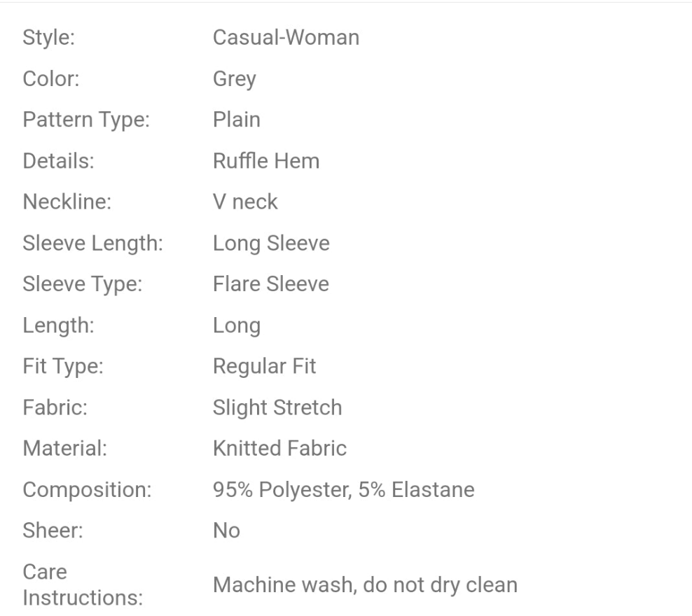Click the Grey color value
The width and height of the screenshot is (692, 616).
click(x=234, y=78)
